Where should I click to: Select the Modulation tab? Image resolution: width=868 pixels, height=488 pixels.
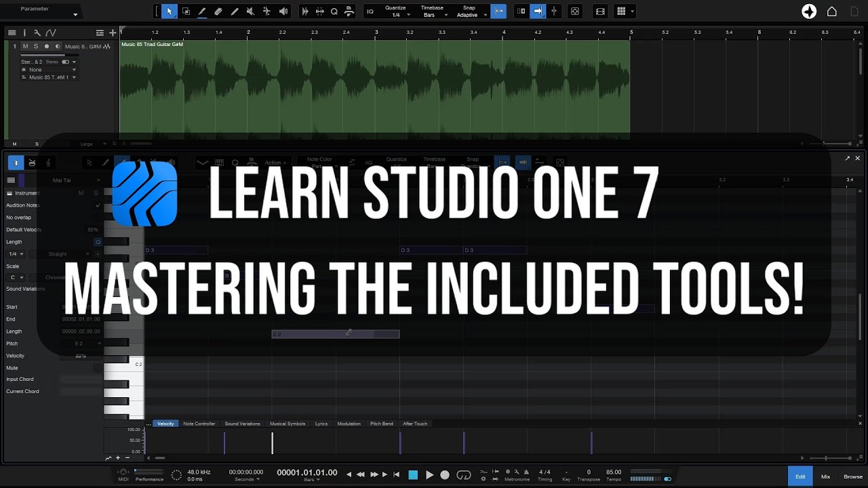pos(349,424)
